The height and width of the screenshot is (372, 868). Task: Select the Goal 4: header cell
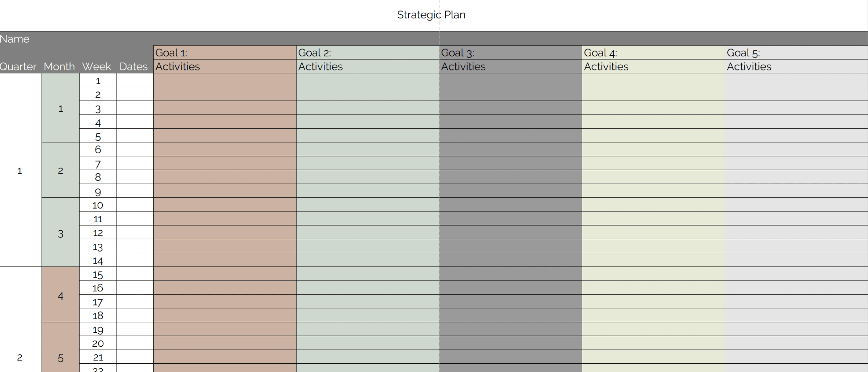click(653, 53)
